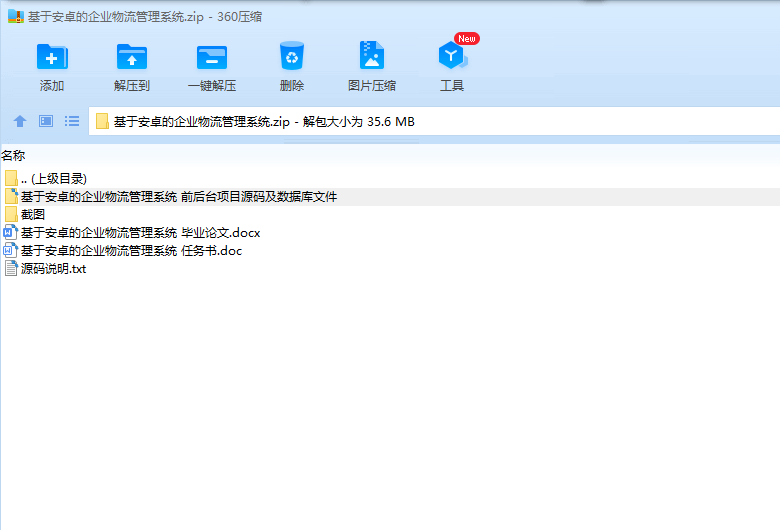Switch to the large icon view mode

pyautogui.click(x=46, y=121)
